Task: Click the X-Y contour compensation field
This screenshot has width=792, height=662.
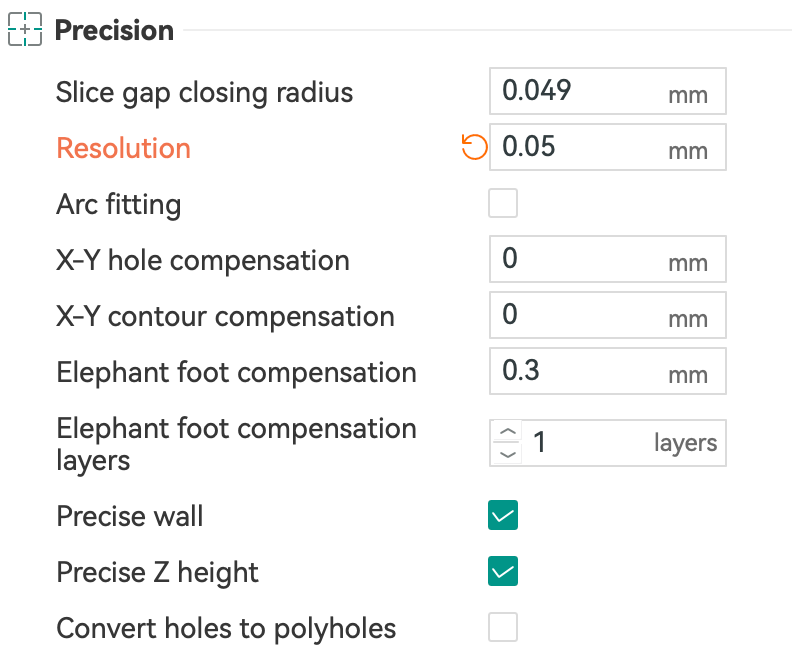Action: 580,316
